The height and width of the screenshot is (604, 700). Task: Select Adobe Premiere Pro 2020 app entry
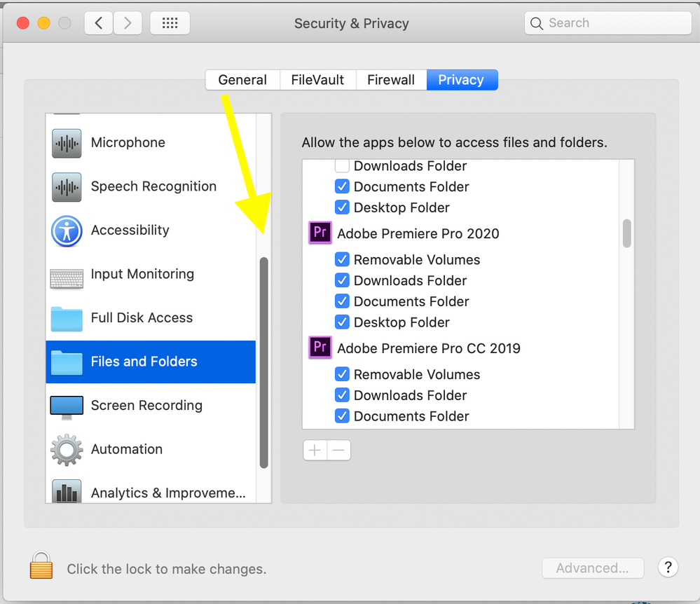pyautogui.click(x=461, y=233)
